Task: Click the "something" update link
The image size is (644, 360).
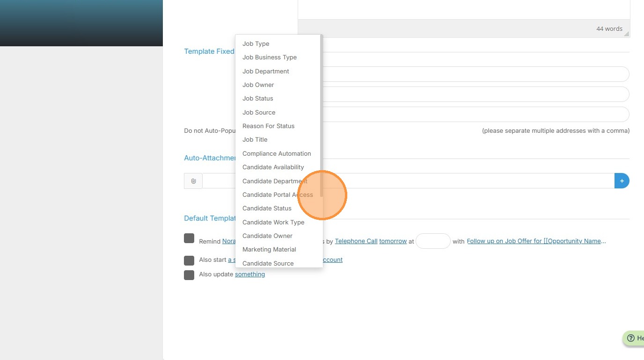Action: (x=250, y=274)
